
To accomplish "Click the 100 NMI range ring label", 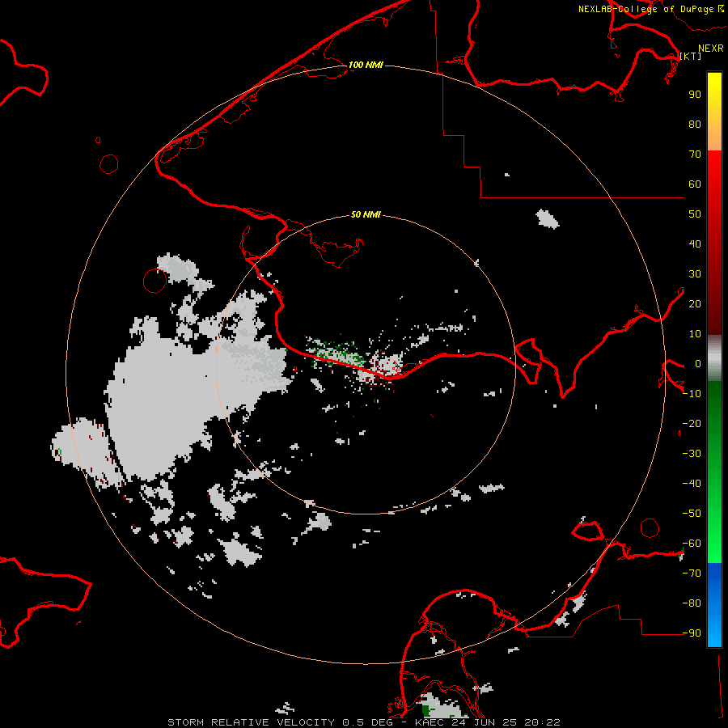I will [366, 65].
